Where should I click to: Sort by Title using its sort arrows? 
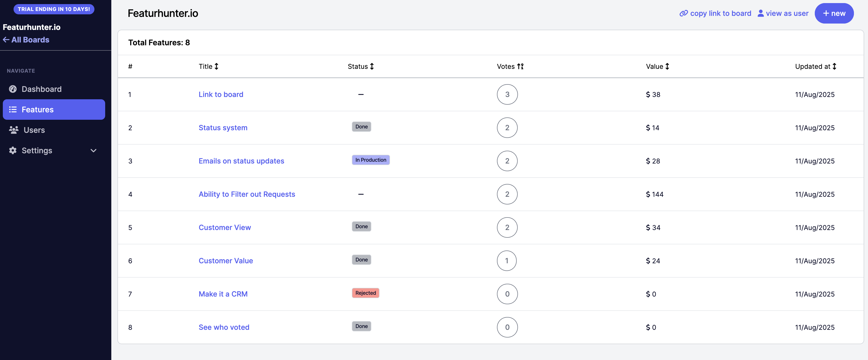point(216,66)
